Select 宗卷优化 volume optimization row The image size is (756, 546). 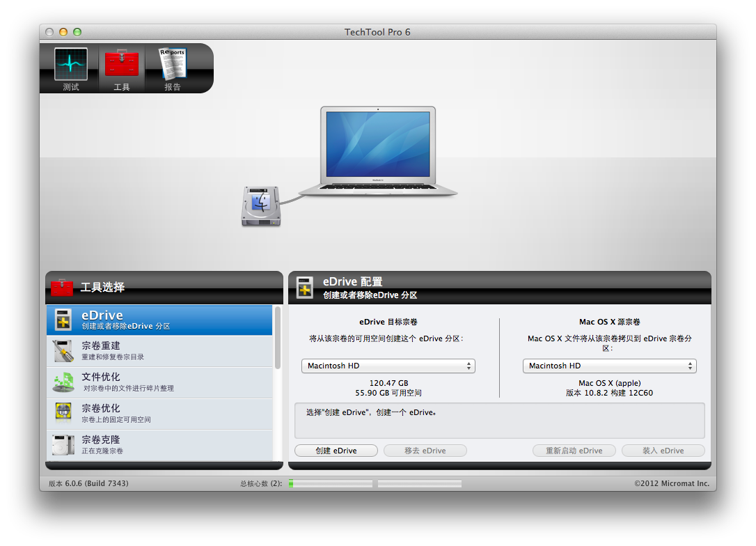coord(159,414)
